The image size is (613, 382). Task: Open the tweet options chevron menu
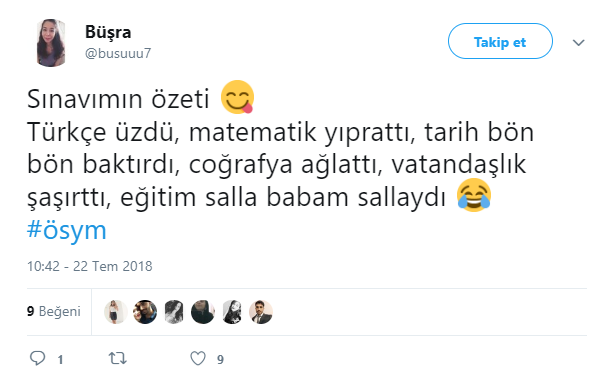click(578, 42)
